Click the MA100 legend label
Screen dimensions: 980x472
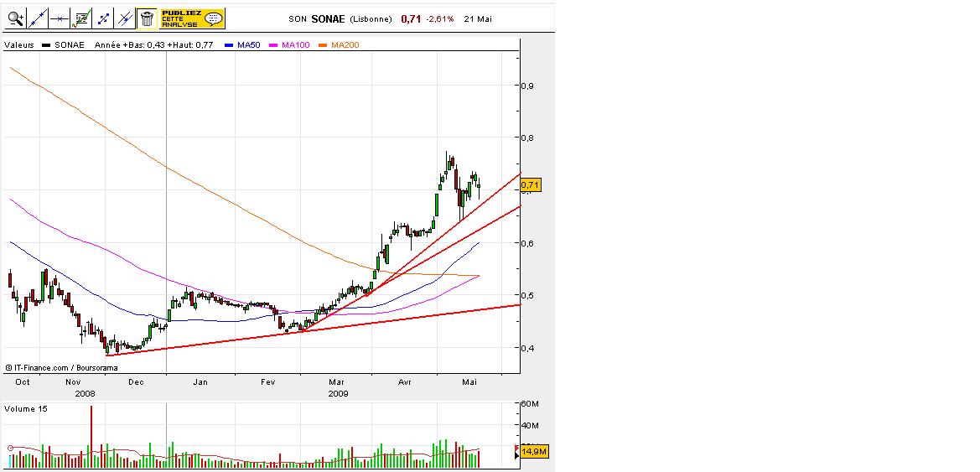296,45
